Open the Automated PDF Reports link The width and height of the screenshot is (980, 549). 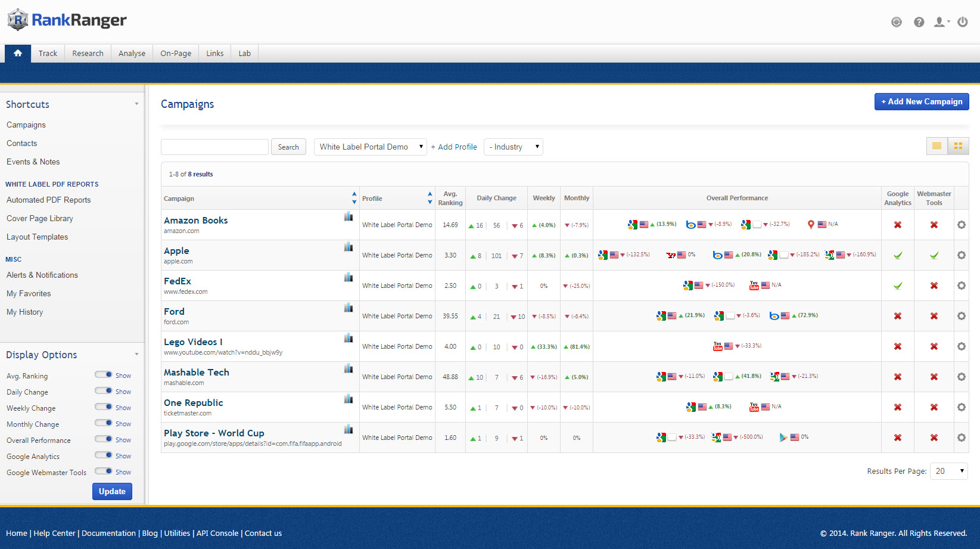[49, 200]
